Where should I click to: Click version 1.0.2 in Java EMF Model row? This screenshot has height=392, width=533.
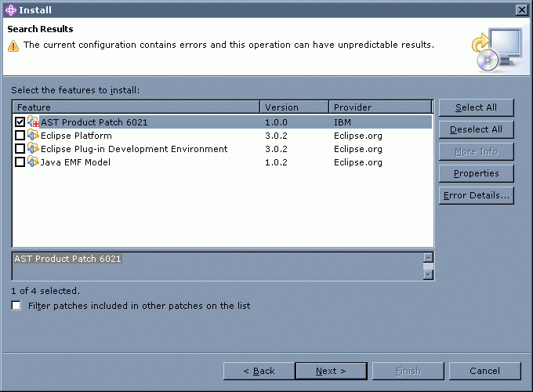[x=276, y=162]
